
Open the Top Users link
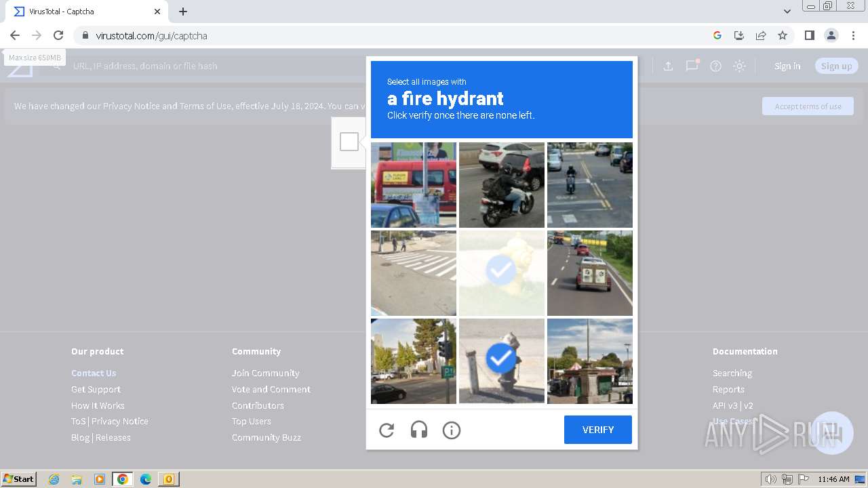coord(252,421)
